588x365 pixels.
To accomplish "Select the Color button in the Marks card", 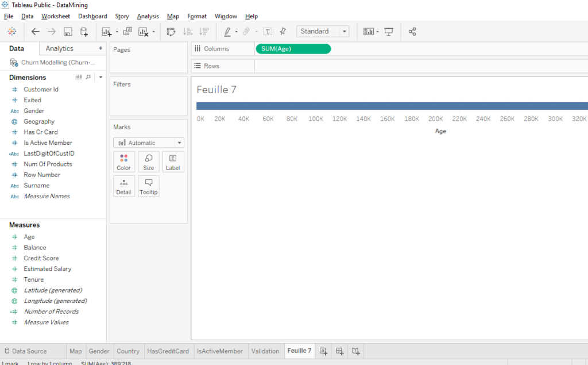I will point(123,161).
